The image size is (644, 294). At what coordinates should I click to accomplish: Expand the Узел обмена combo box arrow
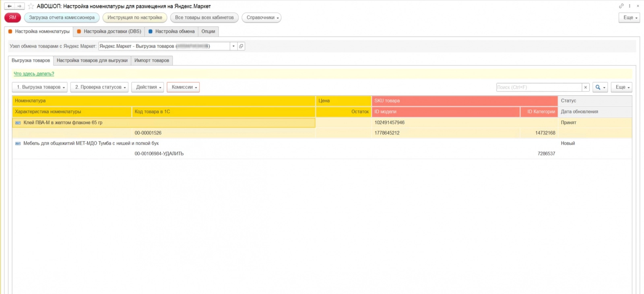(233, 46)
